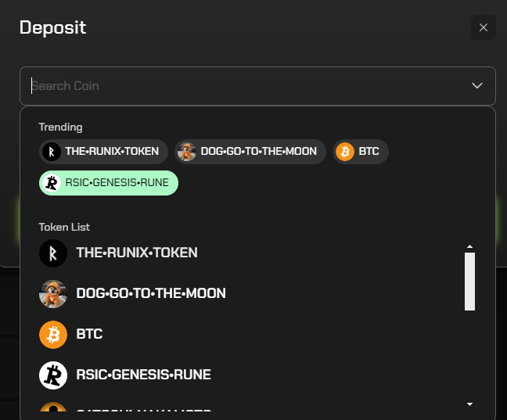
Task: Click the Bitcoin icon in Trending chips
Action: (345, 152)
